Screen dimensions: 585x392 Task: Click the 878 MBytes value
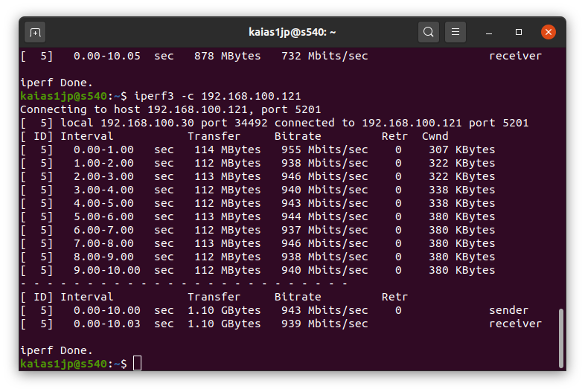228,57
